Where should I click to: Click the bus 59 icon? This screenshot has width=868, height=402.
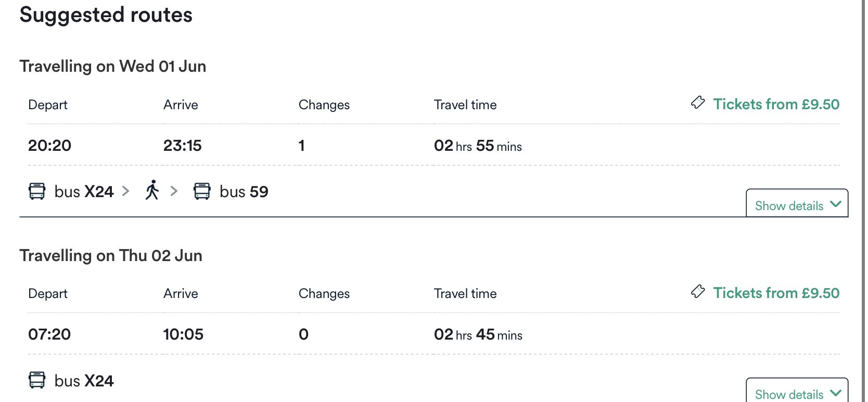click(202, 191)
